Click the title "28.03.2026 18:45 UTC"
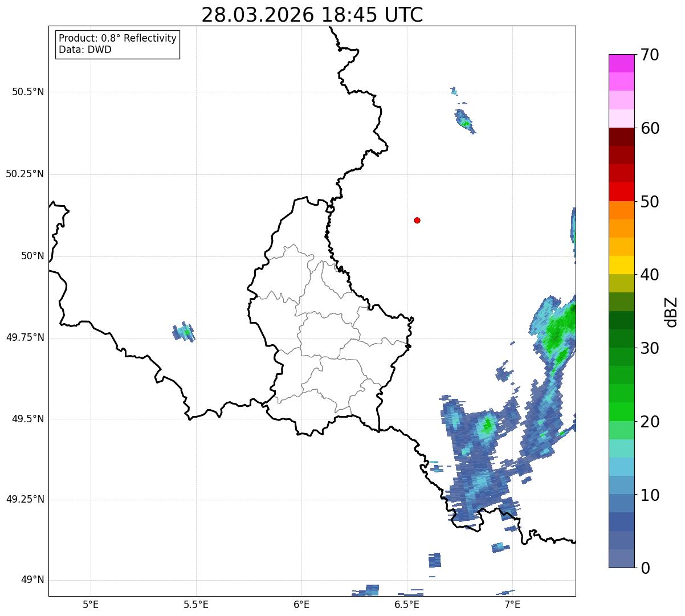Image resolution: width=685 pixels, height=616 pixels. pyautogui.click(x=312, y=15)
